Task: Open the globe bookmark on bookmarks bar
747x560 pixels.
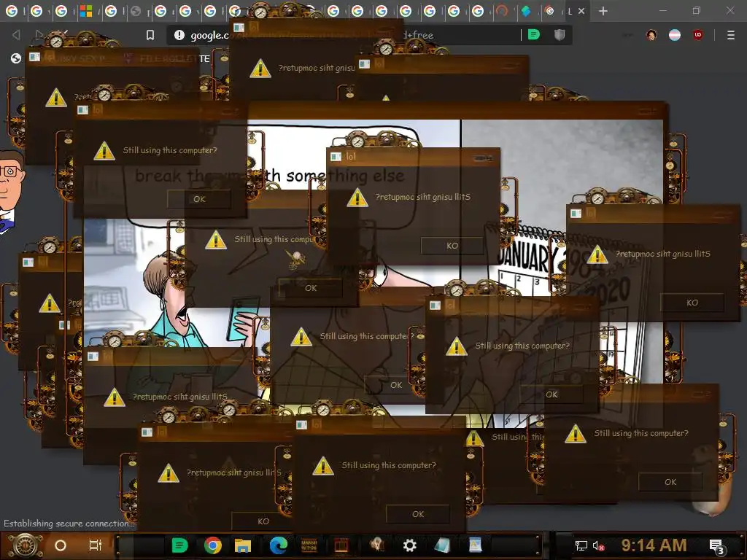Action: coord(16,58)
